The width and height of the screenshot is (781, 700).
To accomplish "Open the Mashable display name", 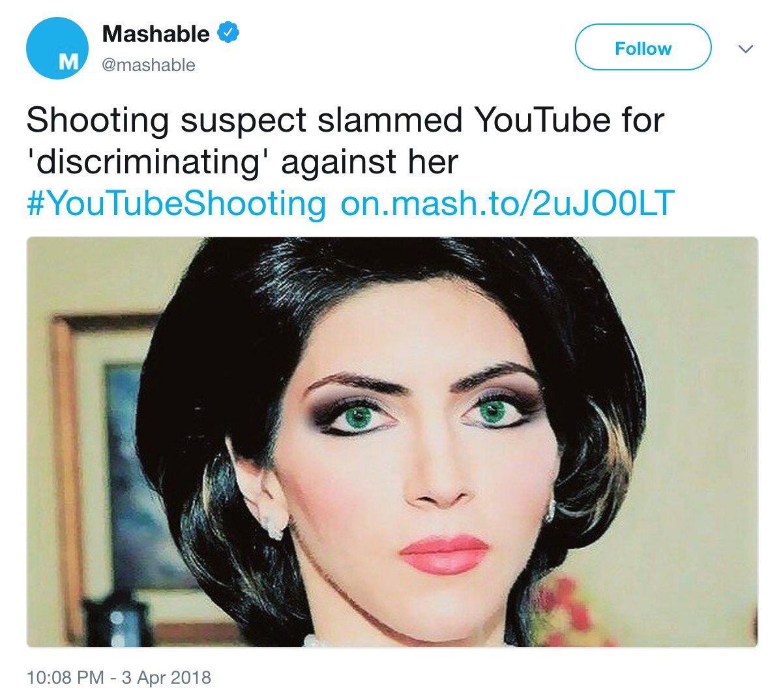I will (156, 33).
